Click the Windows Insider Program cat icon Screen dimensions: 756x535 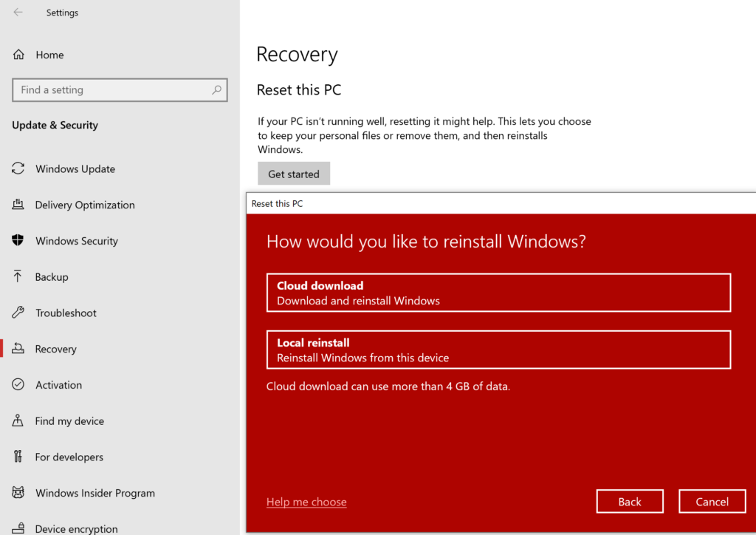pyautogui.click(x=18, y=493)
